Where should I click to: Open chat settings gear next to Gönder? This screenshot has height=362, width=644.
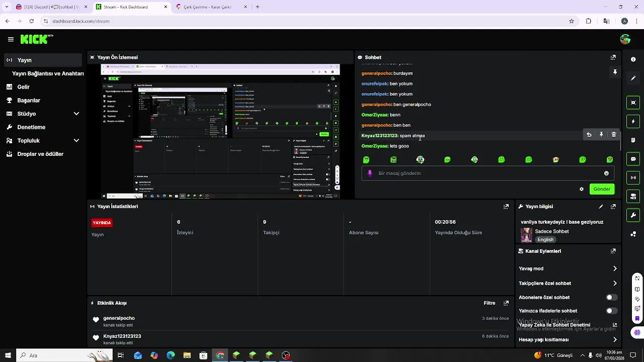coord(582,189)
